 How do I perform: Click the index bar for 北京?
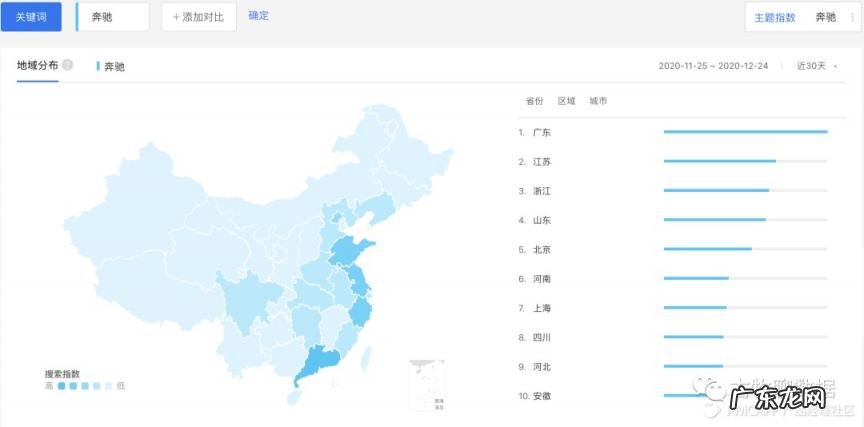click(x=746, y=248)
